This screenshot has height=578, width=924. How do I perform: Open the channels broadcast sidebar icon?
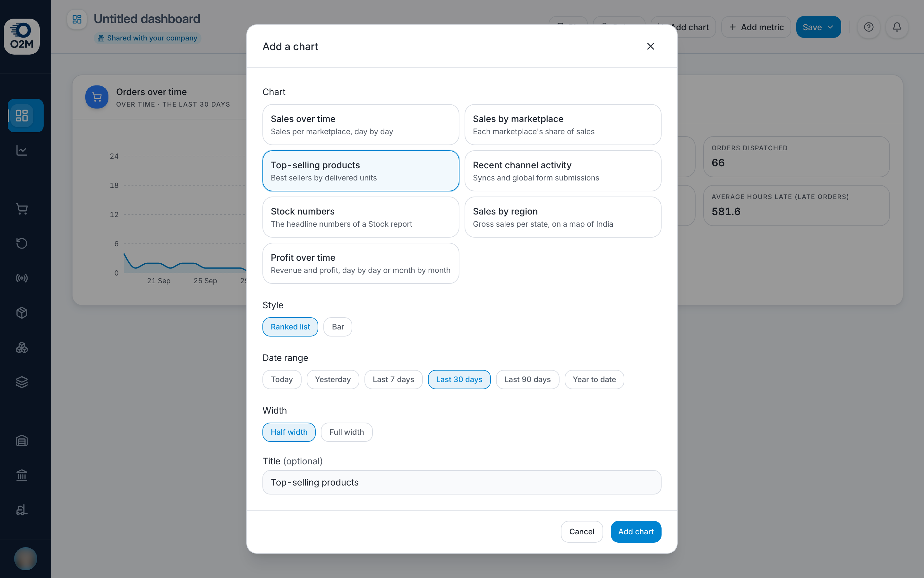[22, 278]
